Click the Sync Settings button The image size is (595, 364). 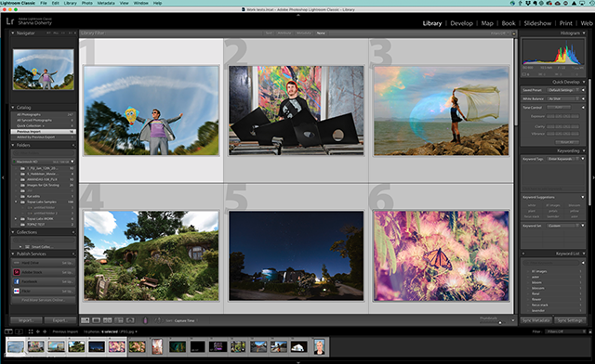point(570,320)
